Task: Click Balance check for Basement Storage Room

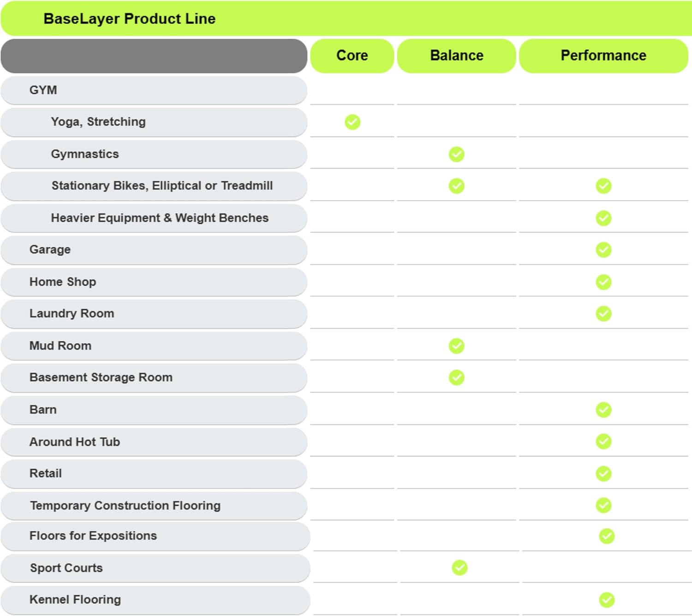Action: (x=457, y=377)
